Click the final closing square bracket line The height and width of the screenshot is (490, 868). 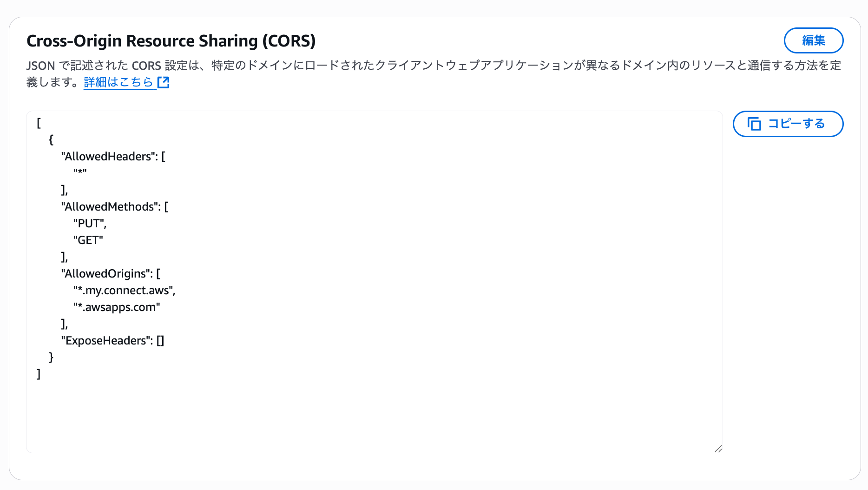click(x=39, y=374)
